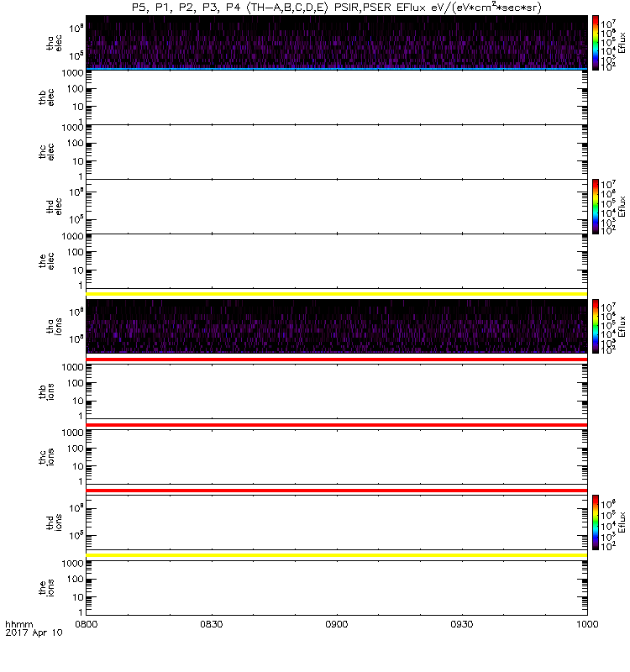Click the "0800" time axis label
The image size is (630, 672).
pyautogui.click(x=87, y=624)
